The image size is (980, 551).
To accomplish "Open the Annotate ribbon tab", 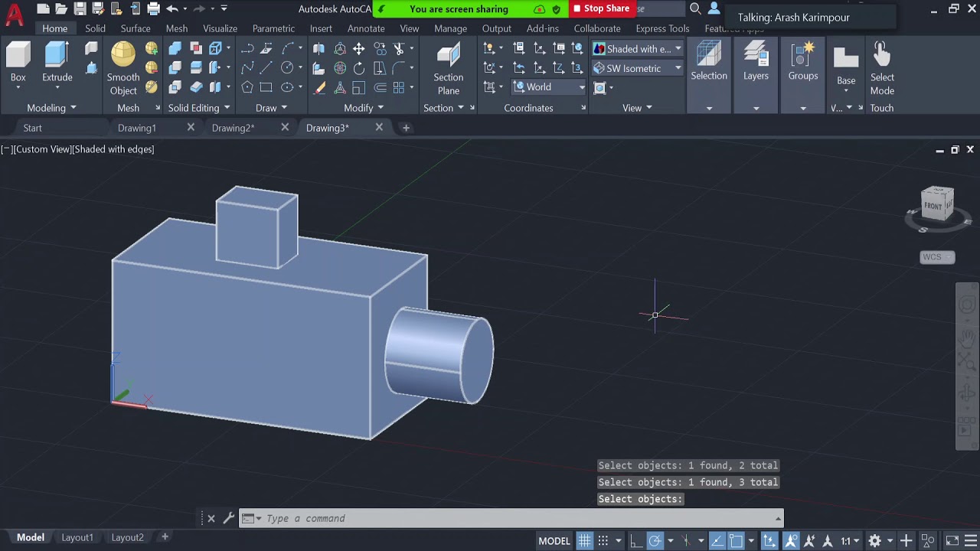I will (366, 28).
